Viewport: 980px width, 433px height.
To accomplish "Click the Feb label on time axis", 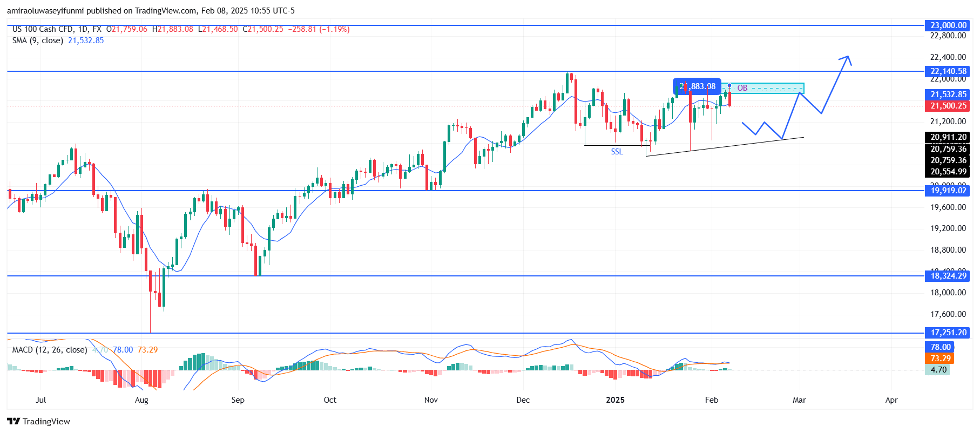I will [712, 400].
